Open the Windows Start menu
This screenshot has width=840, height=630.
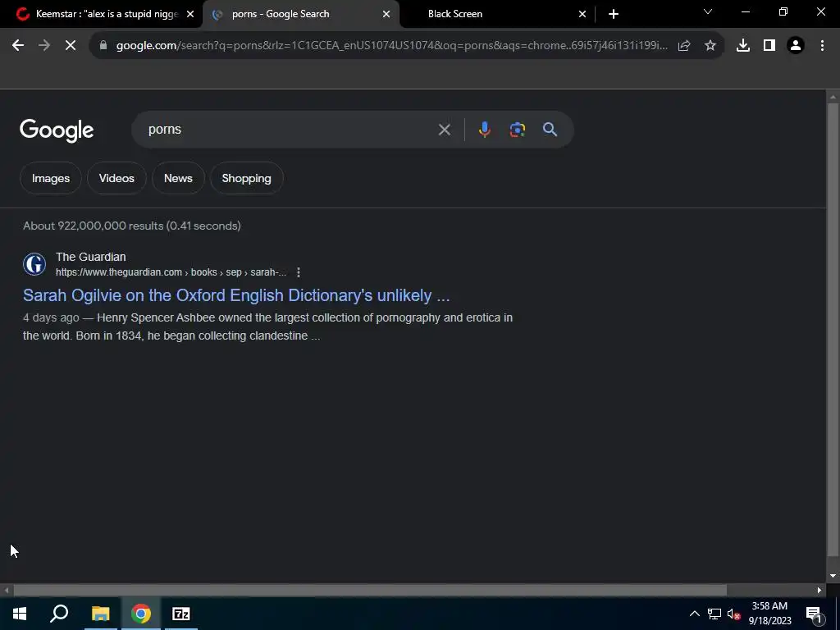tap(20, 614)
